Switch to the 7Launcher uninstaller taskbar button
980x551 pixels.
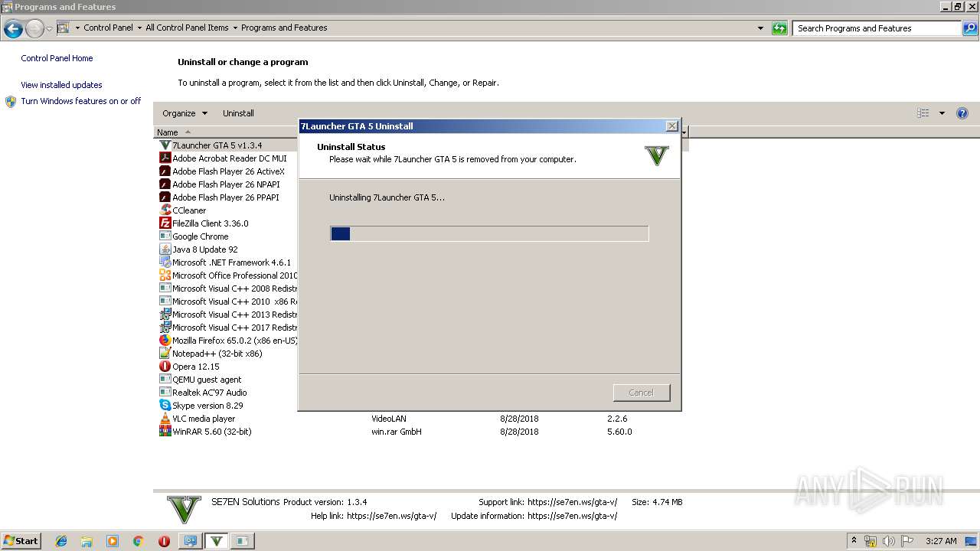(217, 541)
